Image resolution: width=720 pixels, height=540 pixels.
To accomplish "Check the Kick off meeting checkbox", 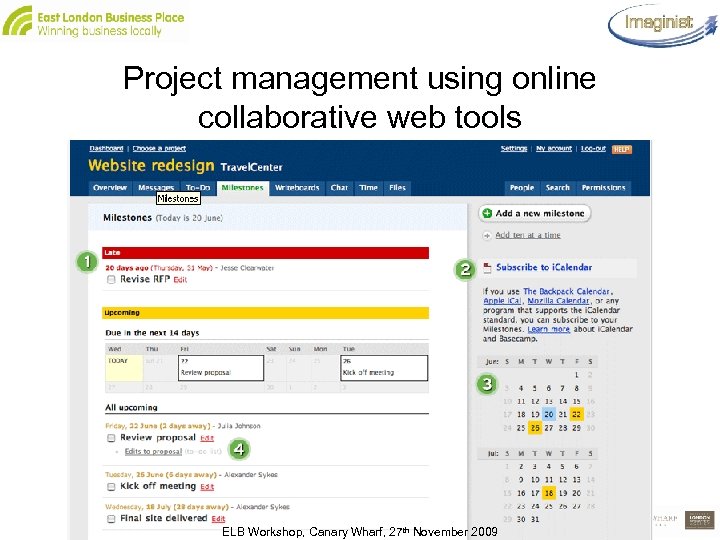I will (x=111, y=486).
